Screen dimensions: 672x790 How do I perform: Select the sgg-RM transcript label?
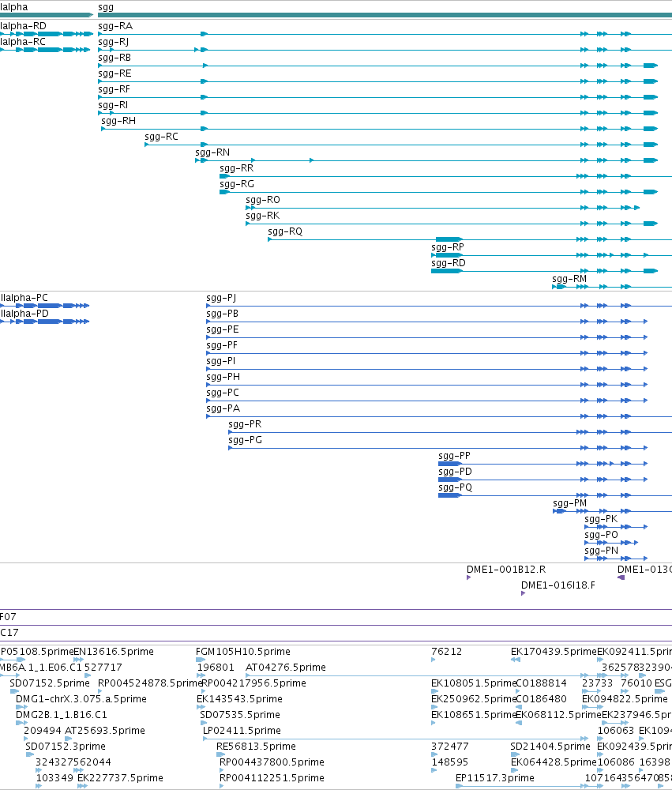(x=569, y=279)
